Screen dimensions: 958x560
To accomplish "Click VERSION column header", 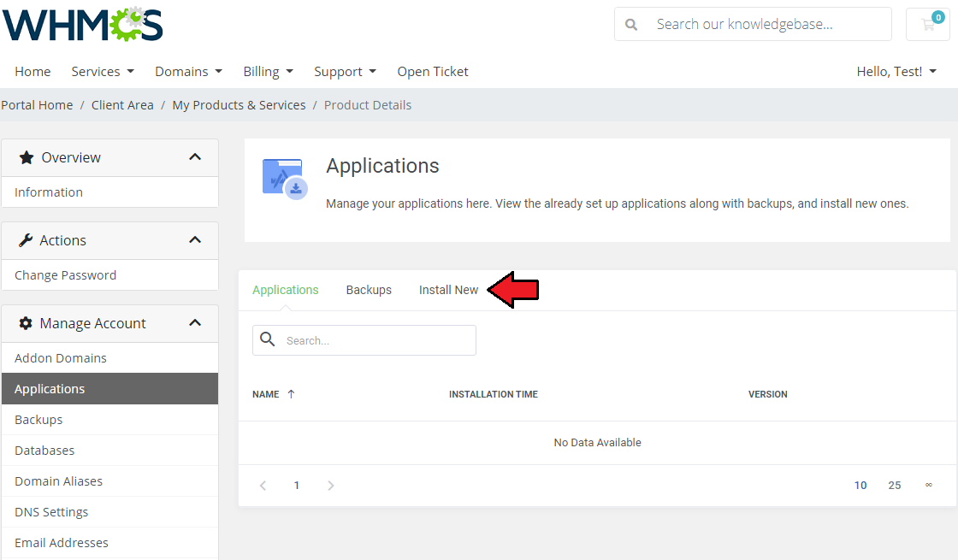I will click(768, 394).
